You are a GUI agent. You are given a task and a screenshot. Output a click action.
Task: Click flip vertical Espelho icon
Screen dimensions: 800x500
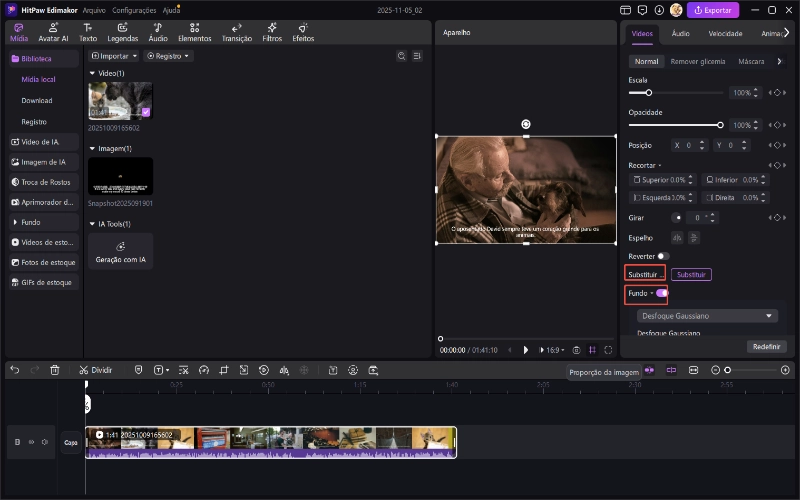[693, 238]
